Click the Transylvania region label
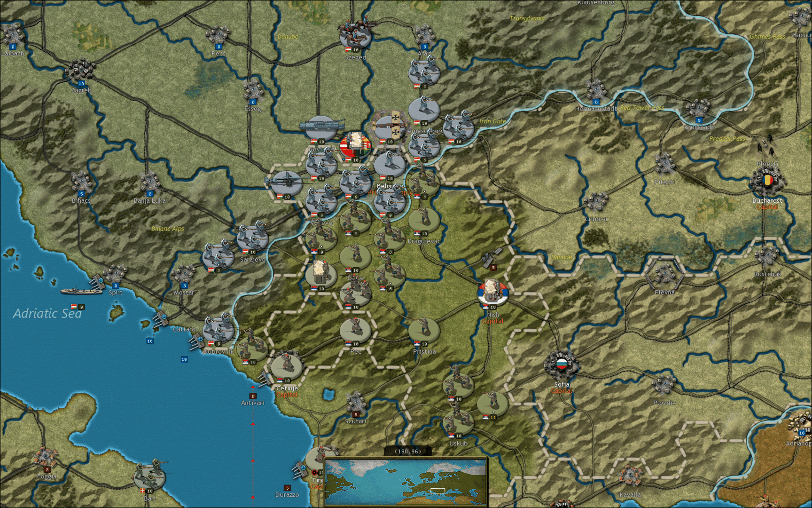This screenshot has width=812, height=508. coord(527,18)
